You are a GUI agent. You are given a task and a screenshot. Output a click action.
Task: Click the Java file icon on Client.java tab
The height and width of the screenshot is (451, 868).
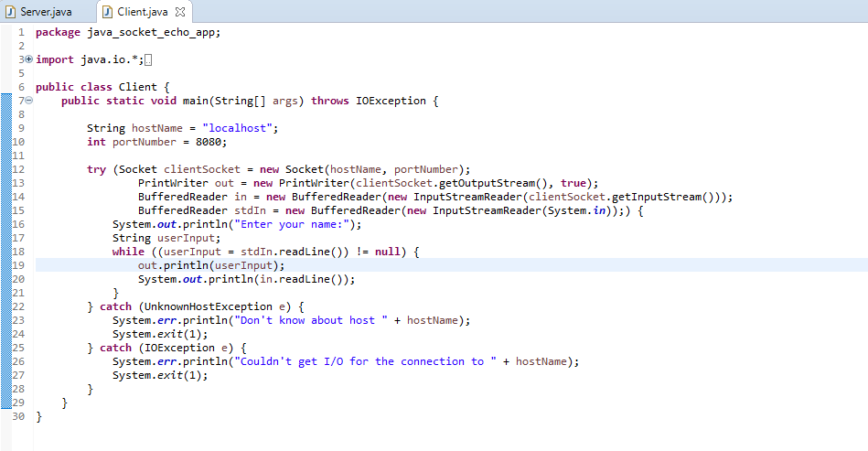(108, 12)
